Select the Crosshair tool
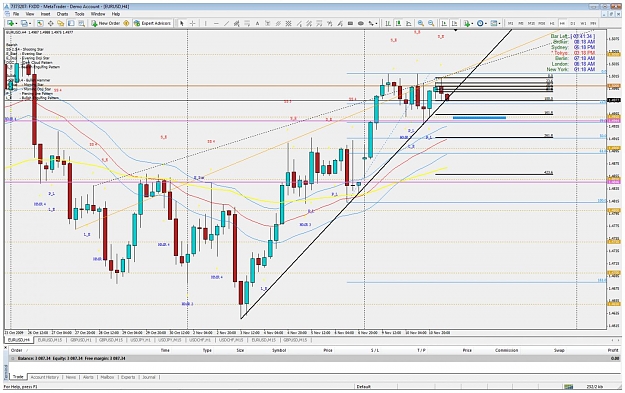 (x=192, y=24)
